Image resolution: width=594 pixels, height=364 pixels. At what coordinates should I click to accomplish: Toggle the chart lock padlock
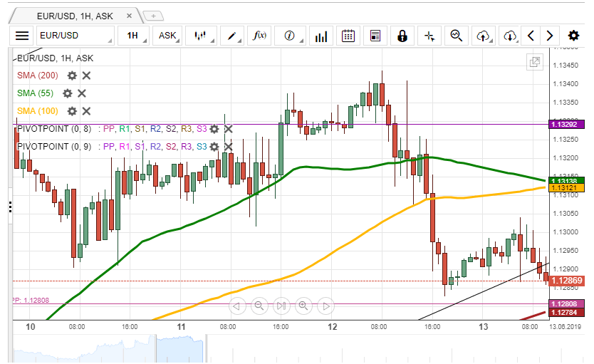tap(402, 36)
